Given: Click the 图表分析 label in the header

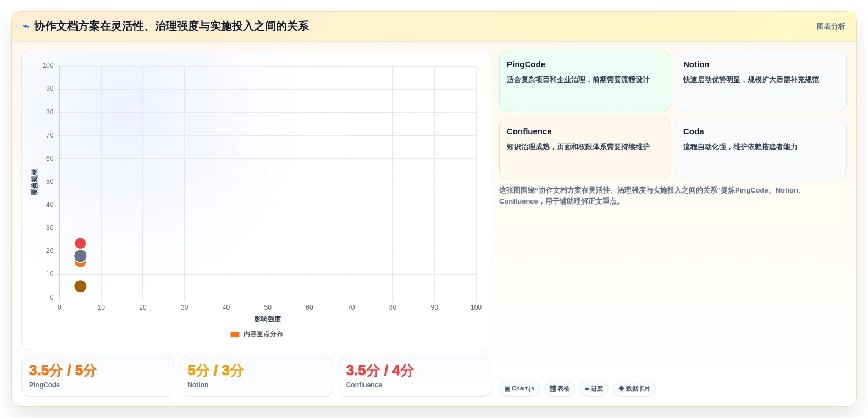Looking at the screenshot, I should point(831,26).
